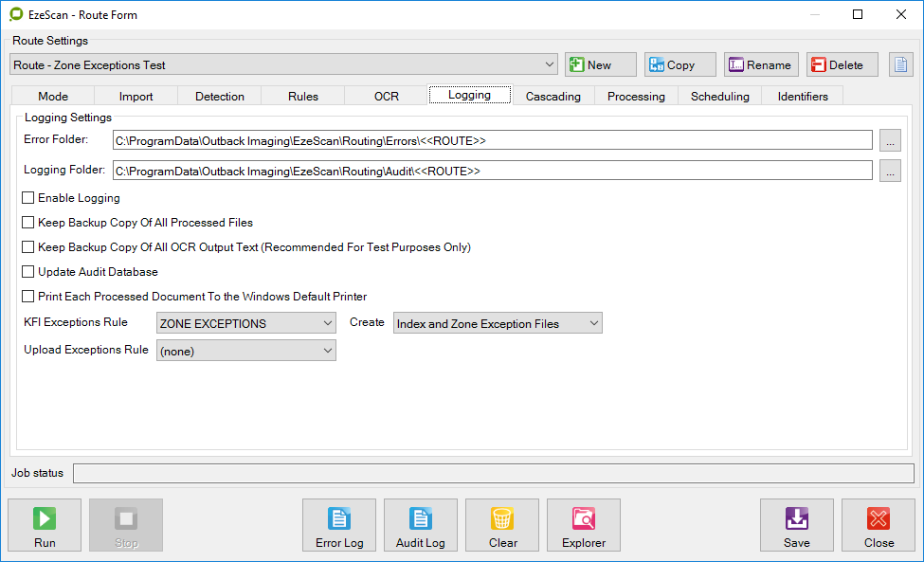Save the route settings

coord(796,525)
